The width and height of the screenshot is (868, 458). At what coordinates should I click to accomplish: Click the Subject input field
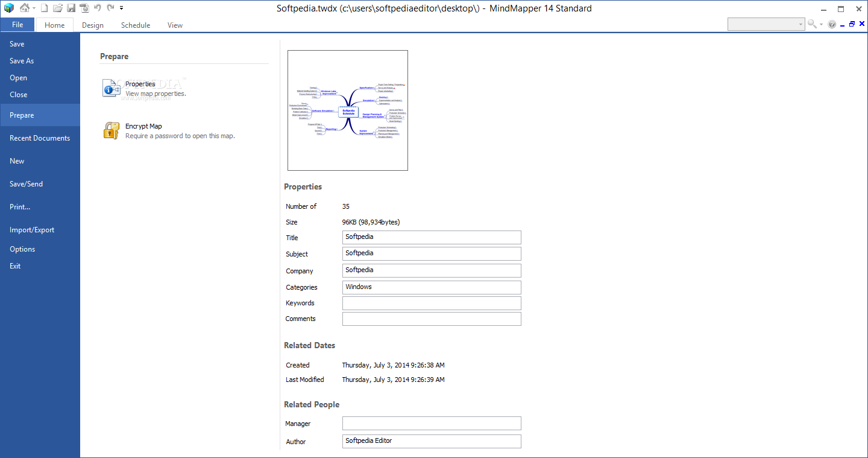[432, 253]
